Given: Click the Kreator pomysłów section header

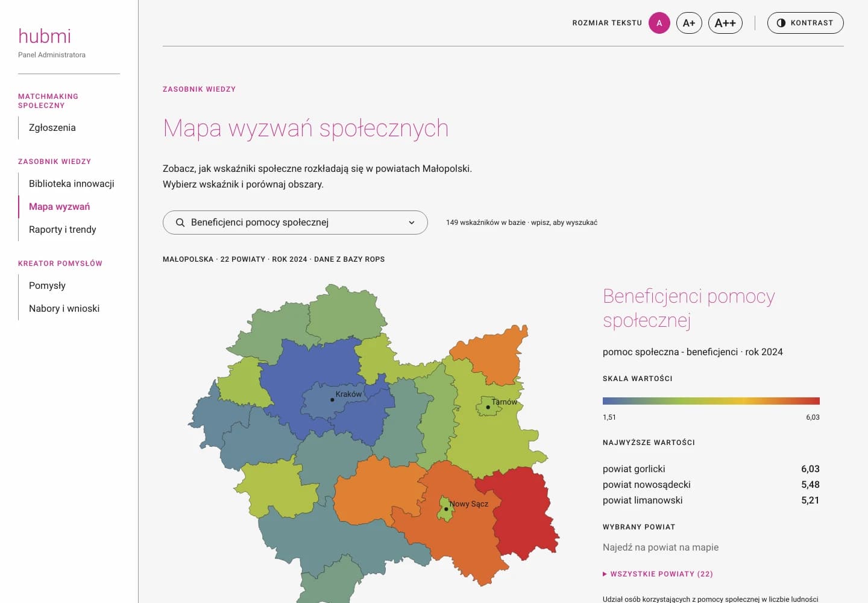Looking at the screenshot, I should coord(60,264).
